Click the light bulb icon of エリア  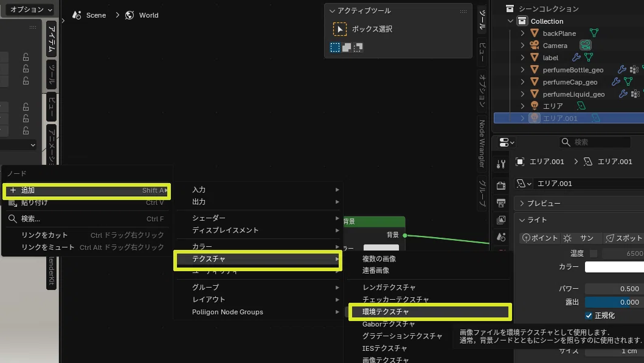[535, 106]
